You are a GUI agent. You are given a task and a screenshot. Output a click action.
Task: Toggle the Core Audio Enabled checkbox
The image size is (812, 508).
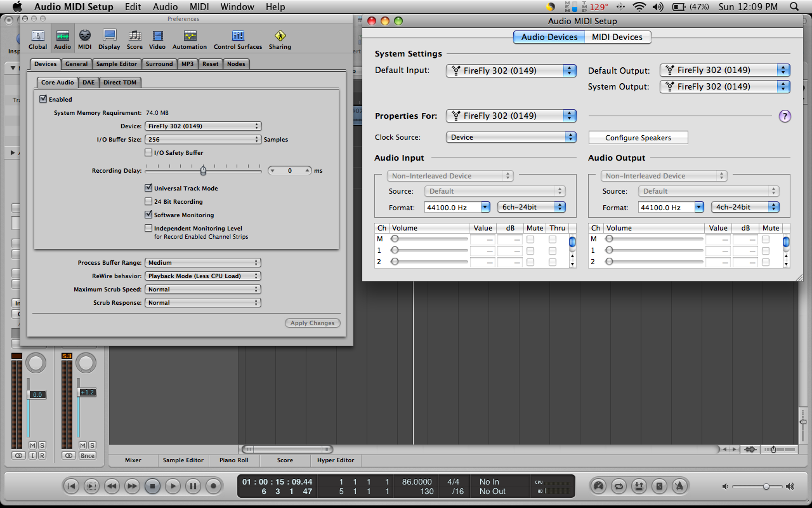[x=43, y=99]
